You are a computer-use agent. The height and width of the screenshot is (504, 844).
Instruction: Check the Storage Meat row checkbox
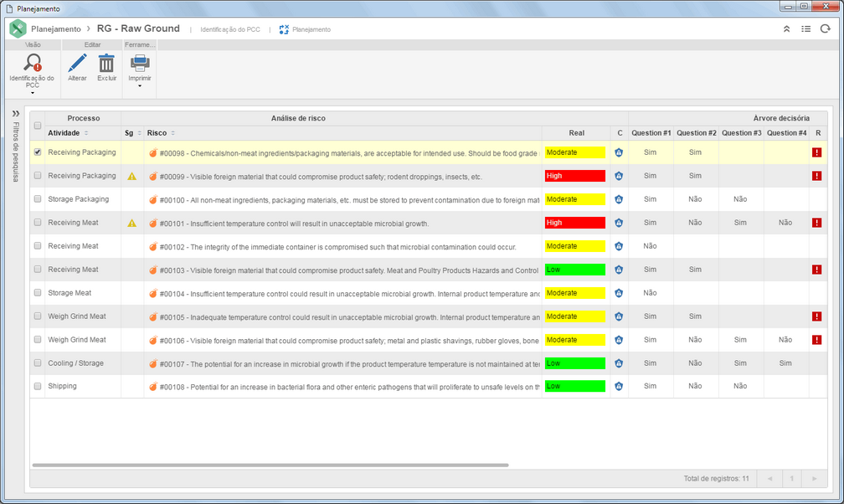coord(38,293)
